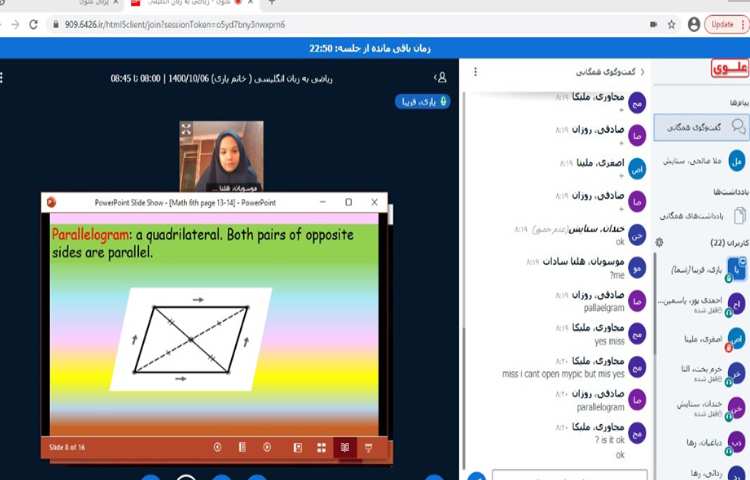Viewport: 750px width, 480px height.
Task: Open the slide menu icon in PowerPoint status bar
Action: (242, 447)
